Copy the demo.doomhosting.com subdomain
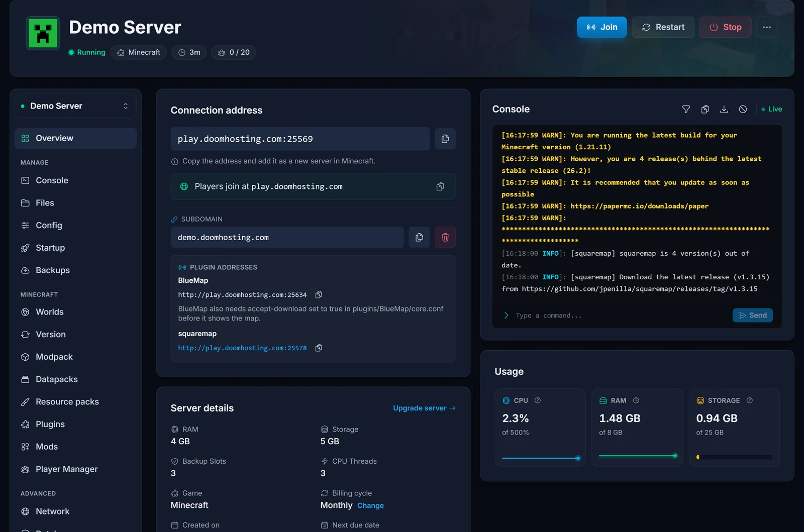Image resolution: width=804 pixels, height=532 pixels. point(419,237)
